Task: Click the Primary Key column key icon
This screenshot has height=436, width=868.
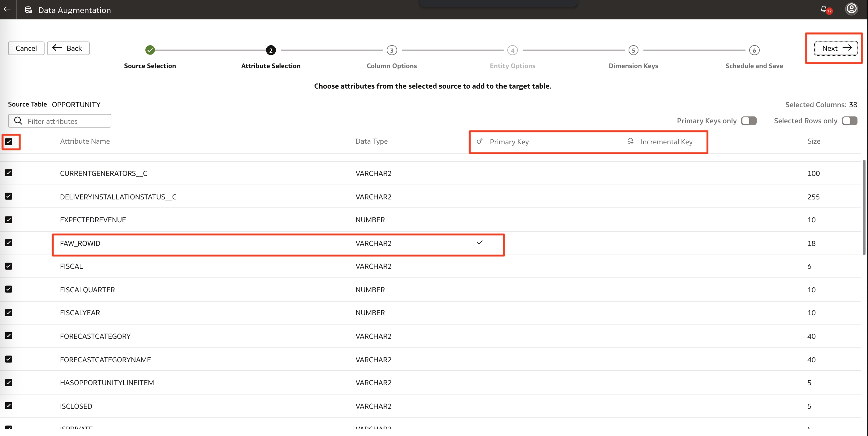Action: [x=479, y=141]
